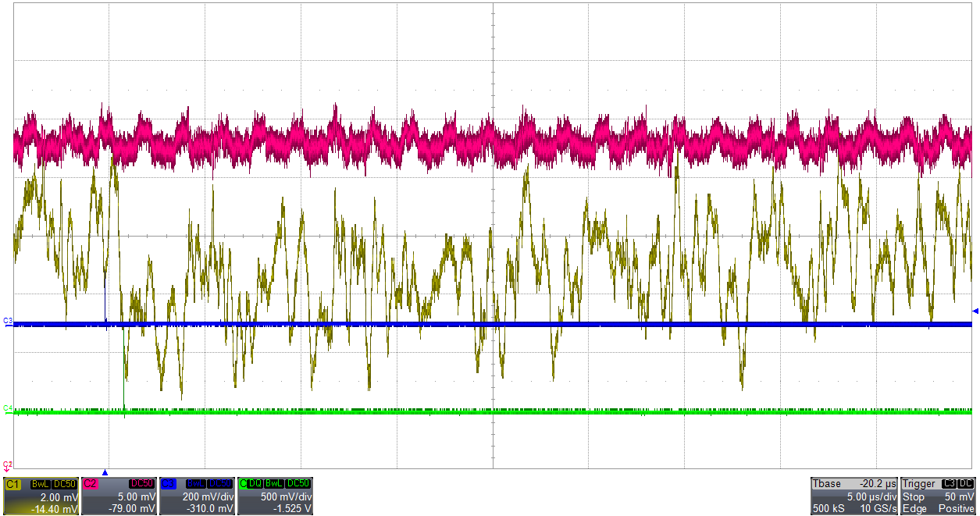The image size is (980, 516).
Task: Click the -1.525 V offset in C4
Action: coord(293,509)
